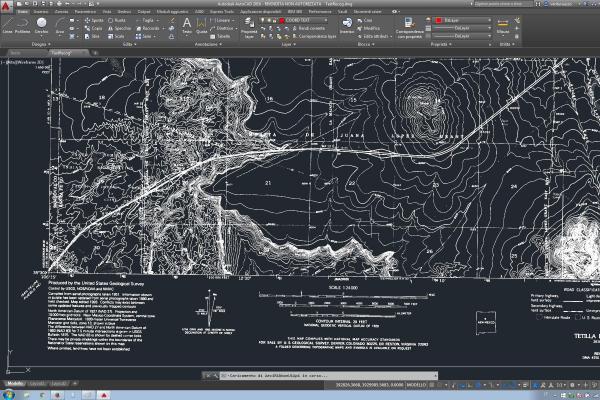The height and width of the screenshot is (400, 600).
Task: Click the Copia button
Action: coord(93,28)
